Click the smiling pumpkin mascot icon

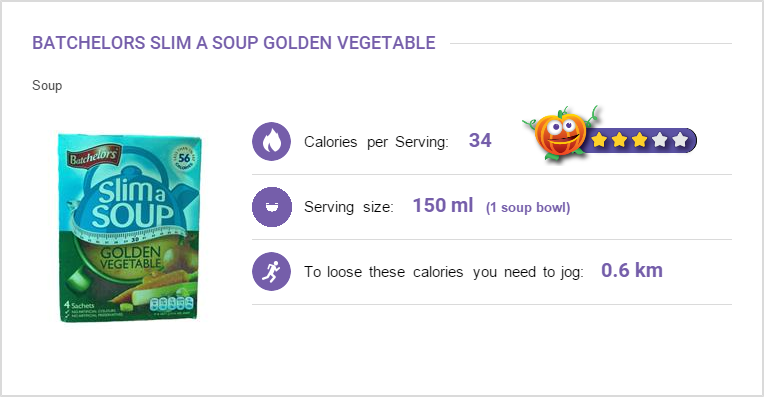pyautogui.click(x=559, y=133)
